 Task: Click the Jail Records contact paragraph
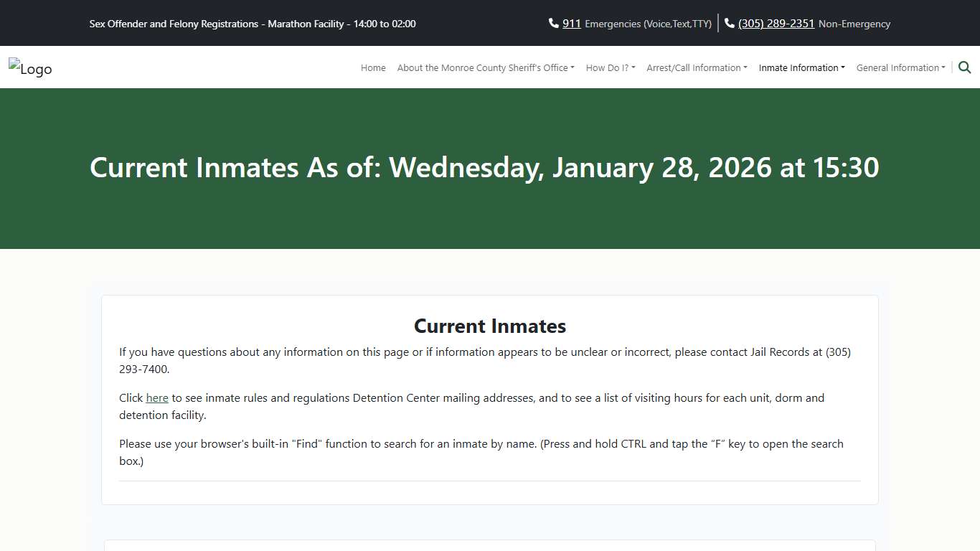484,361
